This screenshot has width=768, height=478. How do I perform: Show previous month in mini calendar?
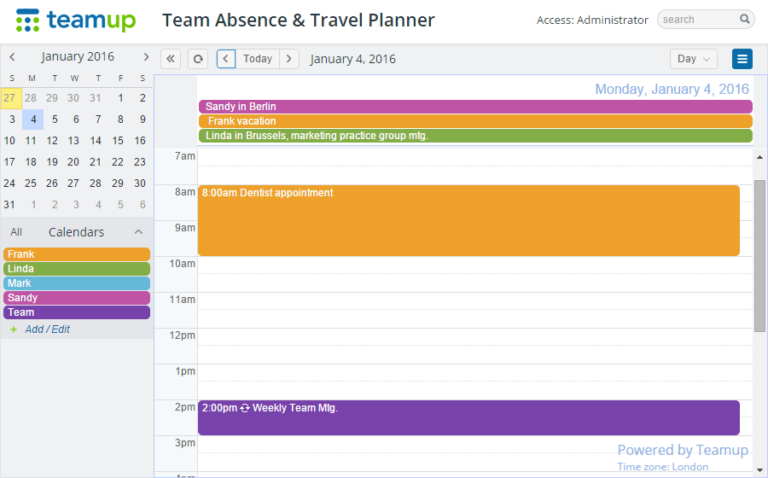click(12, 57)
